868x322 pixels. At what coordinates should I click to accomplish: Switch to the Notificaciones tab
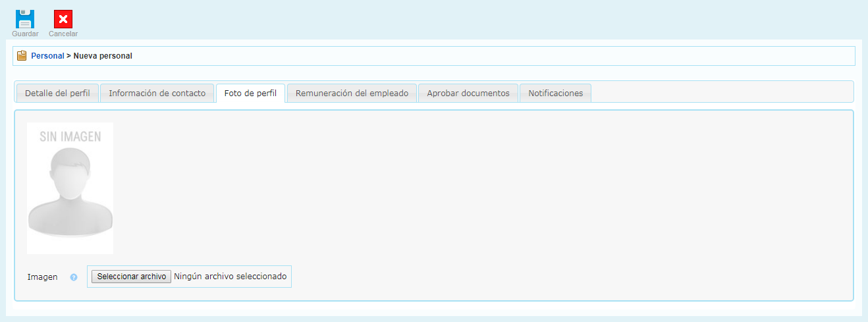click(555, 94)
